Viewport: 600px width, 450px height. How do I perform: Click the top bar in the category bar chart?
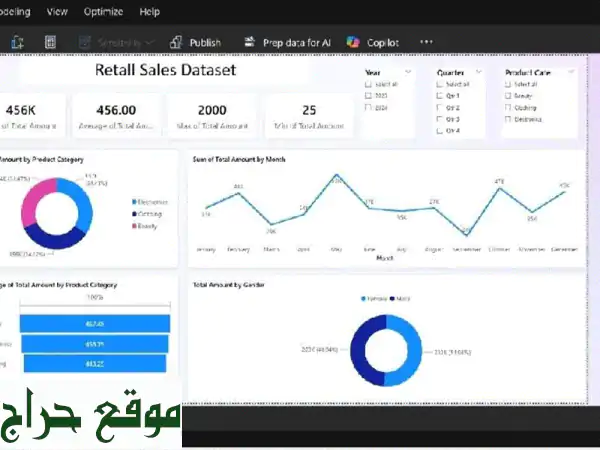coord(95,324)
